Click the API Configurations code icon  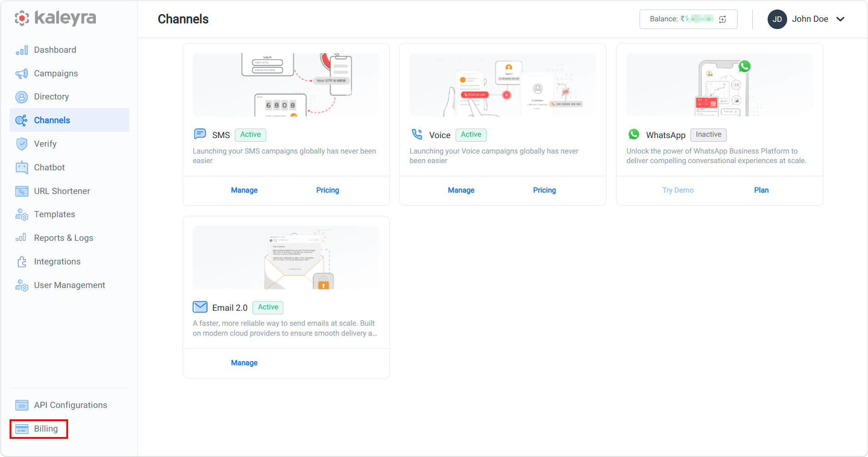(22, 405)
